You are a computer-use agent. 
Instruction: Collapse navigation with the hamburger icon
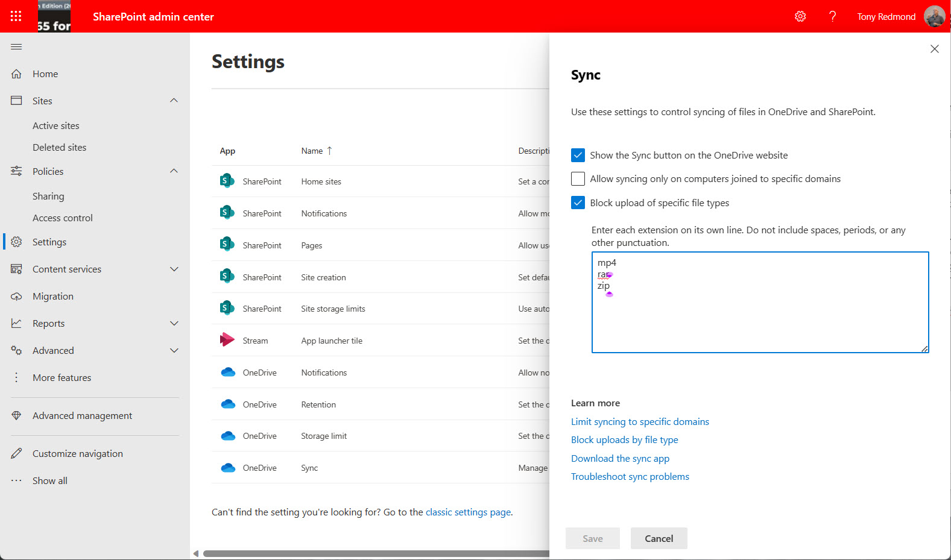(x=16, y=47)
